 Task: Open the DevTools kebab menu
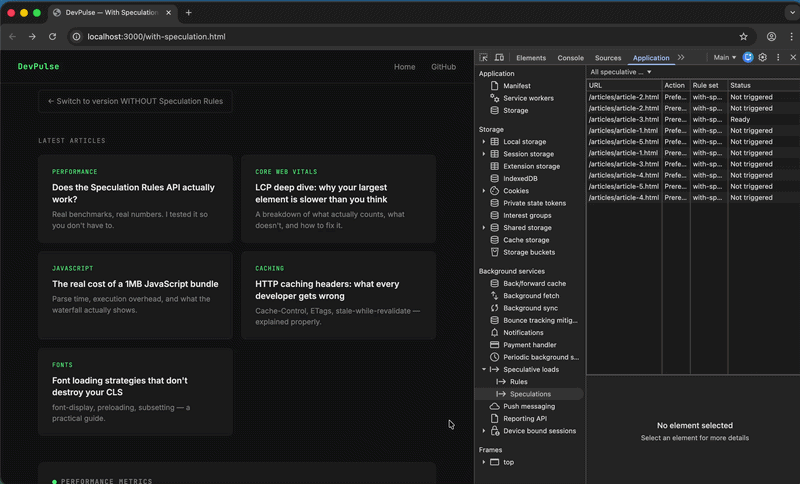tap(778, 58)
